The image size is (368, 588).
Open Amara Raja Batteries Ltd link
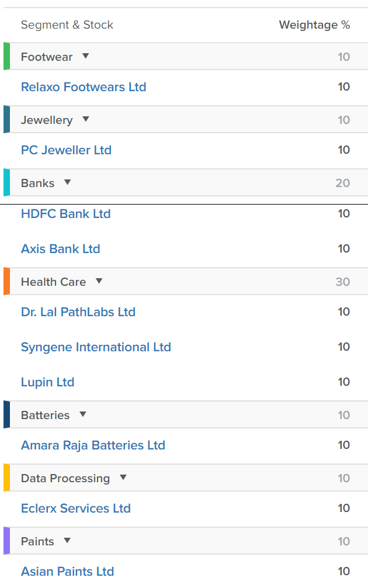[93, 445]
